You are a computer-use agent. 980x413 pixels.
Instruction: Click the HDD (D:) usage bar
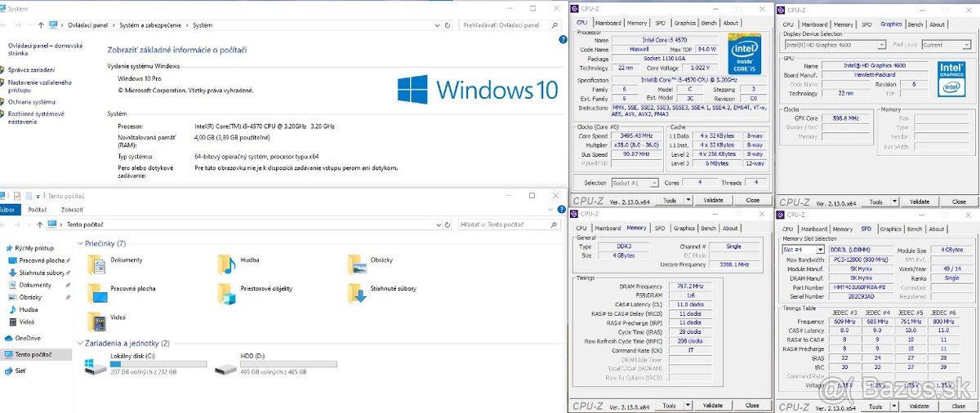[288, 363]
